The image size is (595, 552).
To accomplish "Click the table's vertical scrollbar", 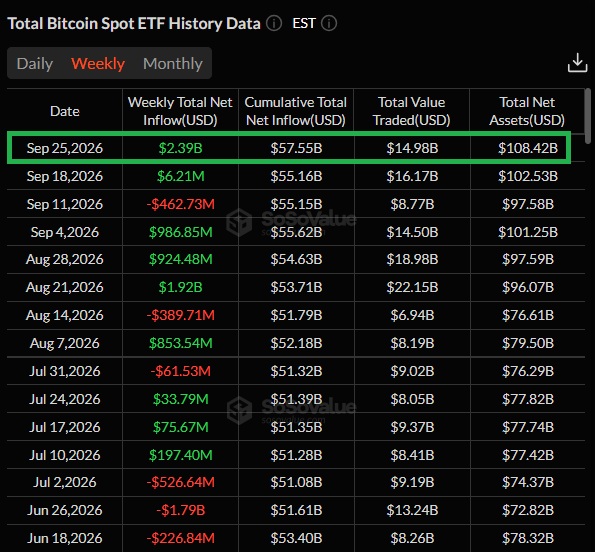I will (x=588, y=116).
